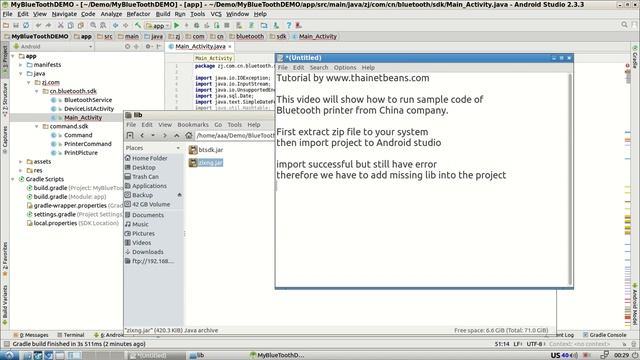Click the Copy icon in the toolbar
This screenshot has height=360, width=640.
[x=70, y=25]
